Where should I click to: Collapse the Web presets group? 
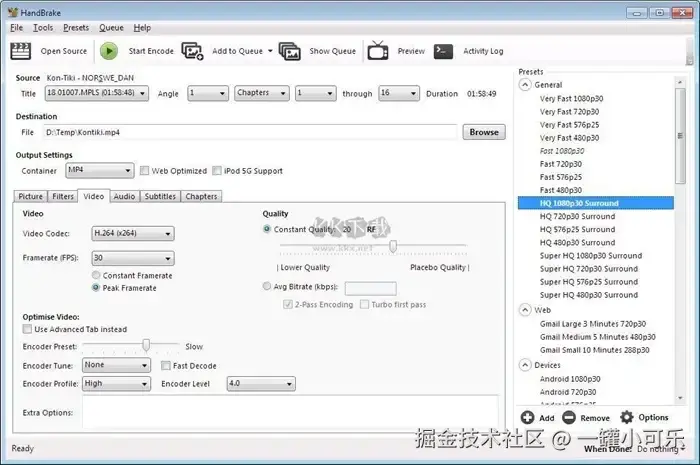pyautogui.click(x=525, y=310)
